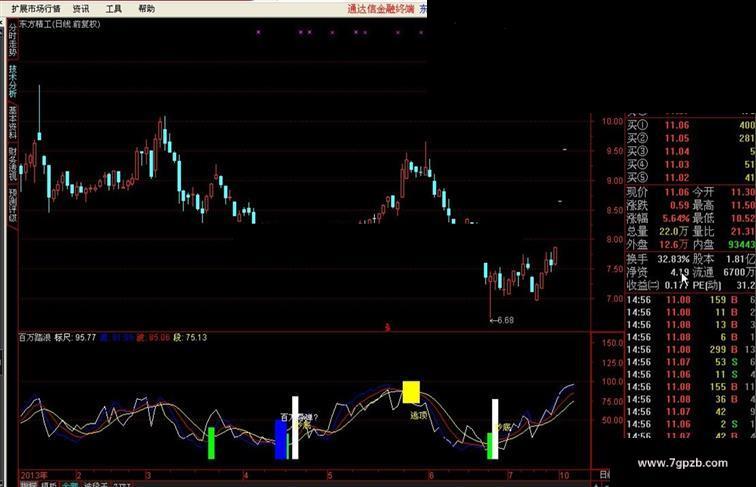Click the red marker on the chart bottom border
The image size is (756, 487).
387,328
